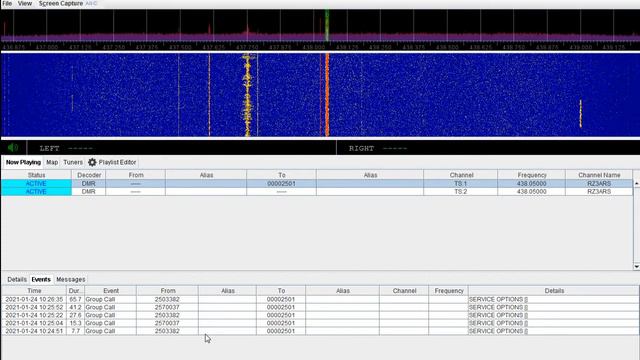Screen dimensions: 640x360
Task: Select the ACTIVE TS:1 channel row
Action: [317, 184]
